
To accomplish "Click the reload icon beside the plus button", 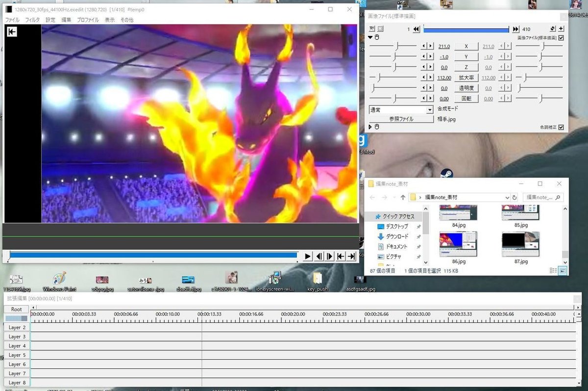I will click(x=553, y=29).
